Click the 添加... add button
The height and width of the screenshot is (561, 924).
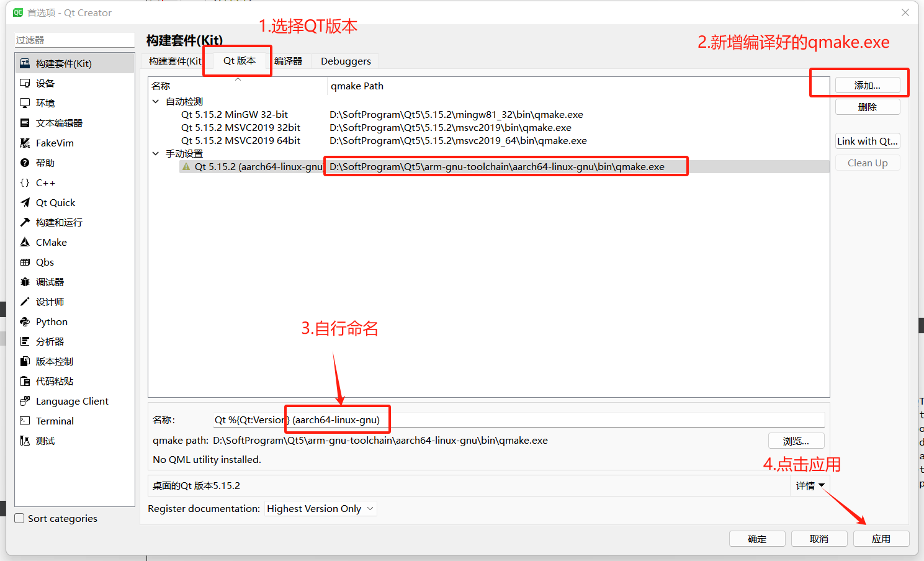pos(868,85)
